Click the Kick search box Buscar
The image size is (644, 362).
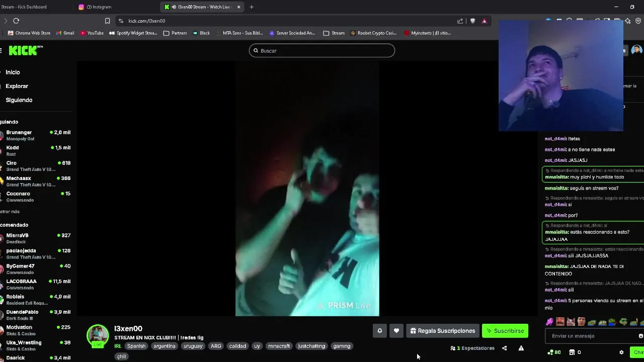(322, 50)
